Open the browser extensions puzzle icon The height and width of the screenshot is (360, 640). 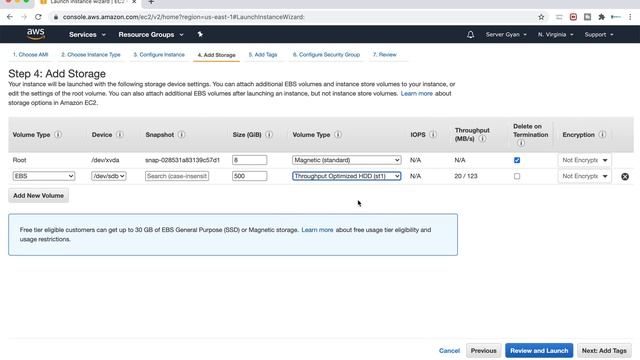(x=601, y=17)
